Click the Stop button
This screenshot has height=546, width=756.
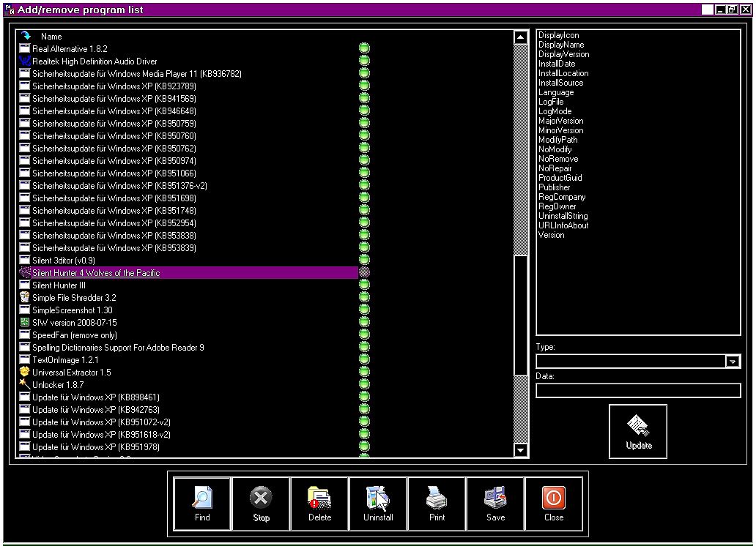coord(261,504)
